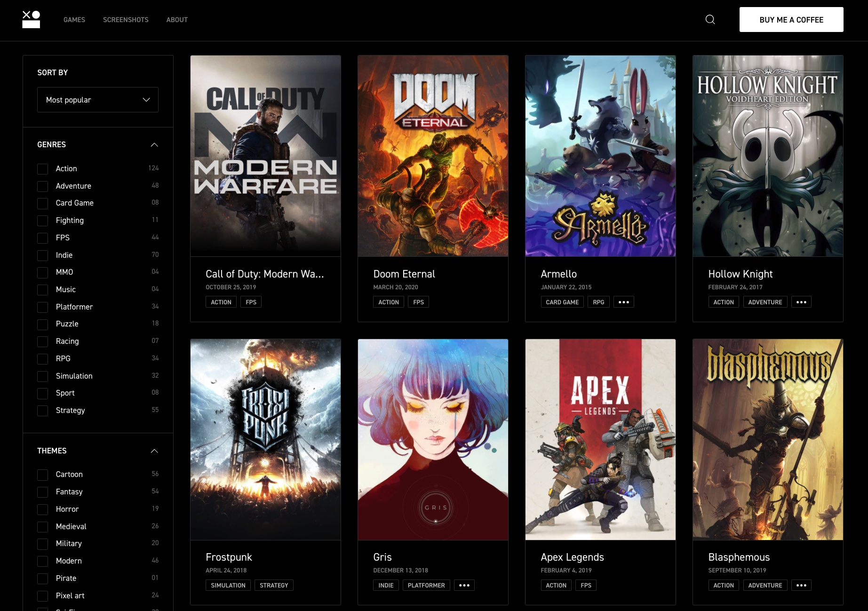The height and width of the screenshot is (611, 868).
Task: Check the Music genre checkbox
Action: pyautogui.click(x=43, y=290)
